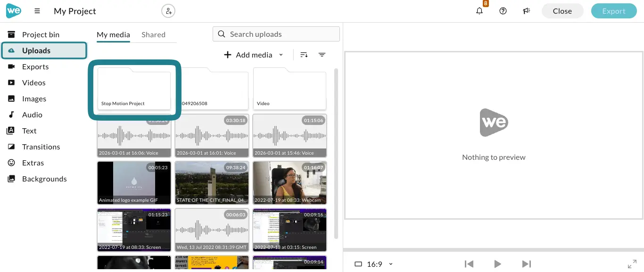
Task: Select the 2022-07-19 at 08:33 Screen clip
Action: 134,230
